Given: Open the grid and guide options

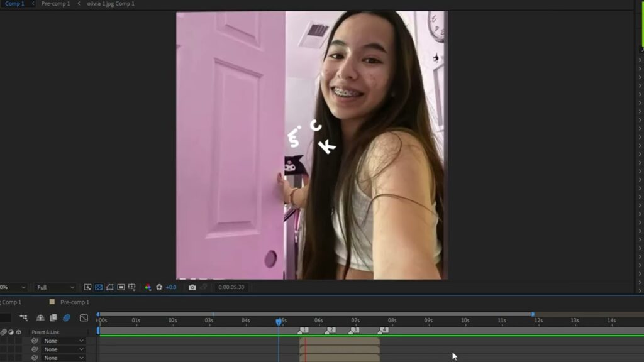Looking at the screenshot, I should (131, 287).
